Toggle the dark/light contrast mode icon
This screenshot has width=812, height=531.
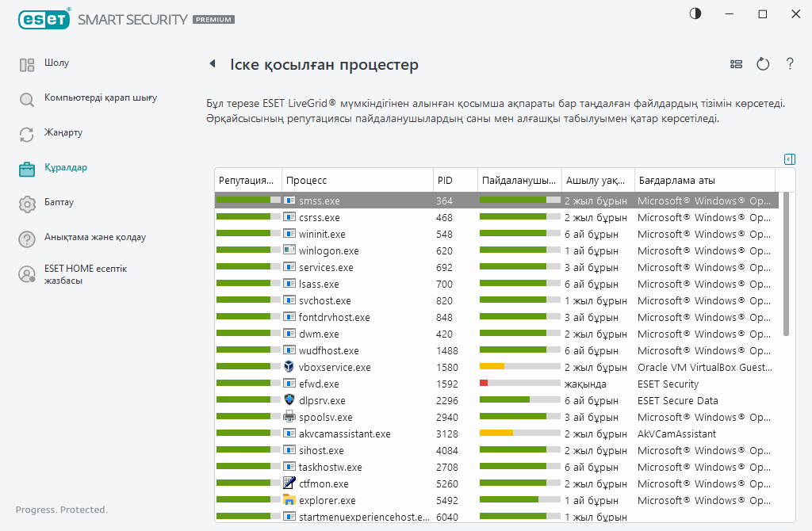695,13
